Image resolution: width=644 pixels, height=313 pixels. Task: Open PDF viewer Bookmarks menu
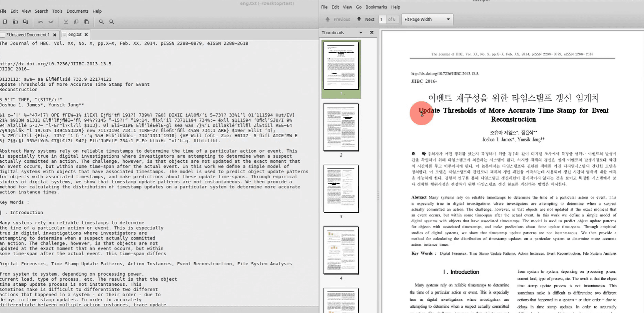(x=376, y=7)
